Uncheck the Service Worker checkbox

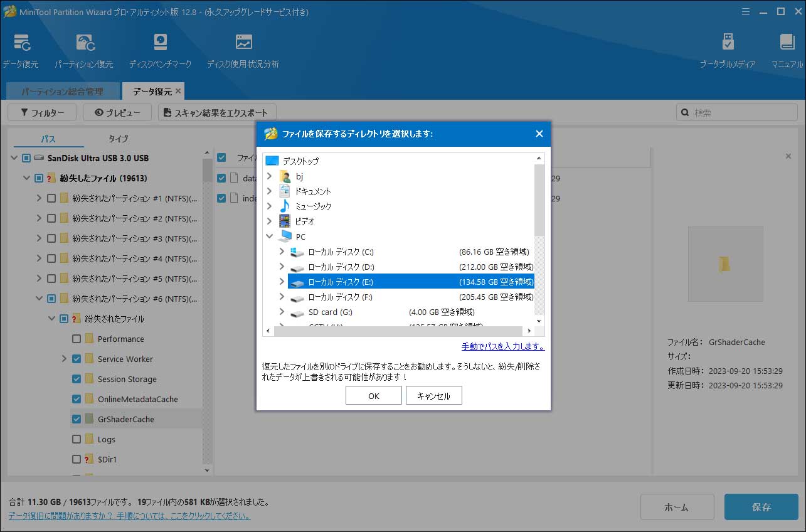click(77, 359)
